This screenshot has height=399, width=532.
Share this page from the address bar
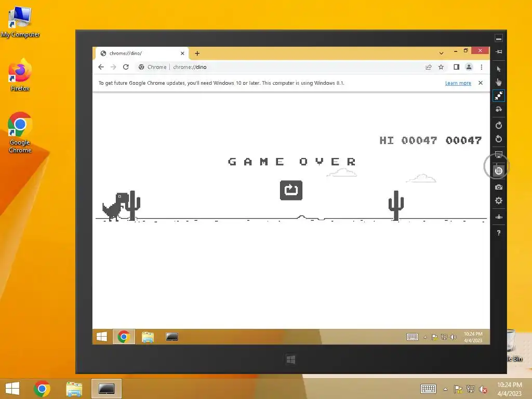429,67
